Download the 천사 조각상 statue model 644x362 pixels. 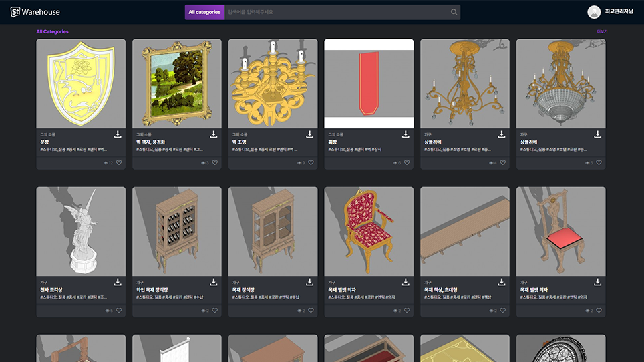coord(118,282)
